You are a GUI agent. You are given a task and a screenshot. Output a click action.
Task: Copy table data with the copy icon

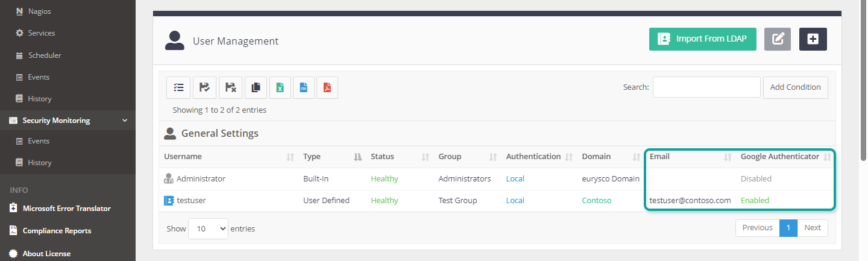[x=256, y=87]
